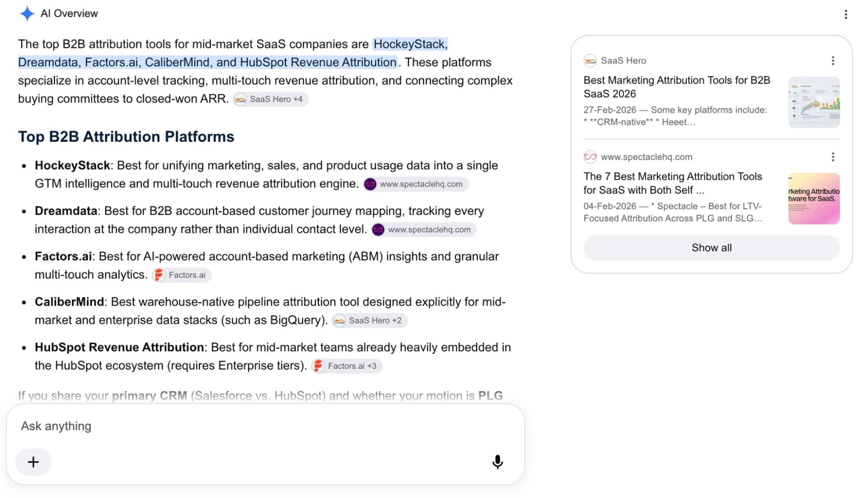This screenshot has width=868, height=498.
Task: Click the bold 'HubSpot Revenue Attribution' label
Action: [119, 348]
